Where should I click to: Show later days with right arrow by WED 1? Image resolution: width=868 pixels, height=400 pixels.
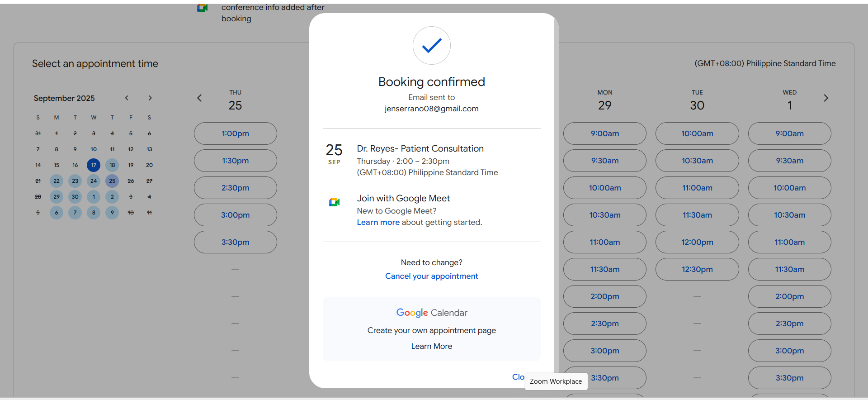[x=826, y=98]
